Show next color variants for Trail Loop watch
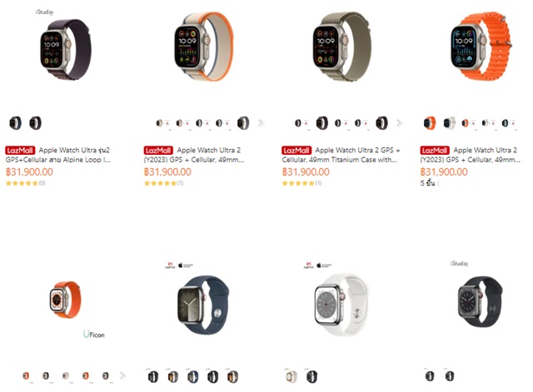The height and width of the screenshot is (392, 533). click(x=261, y=123)
